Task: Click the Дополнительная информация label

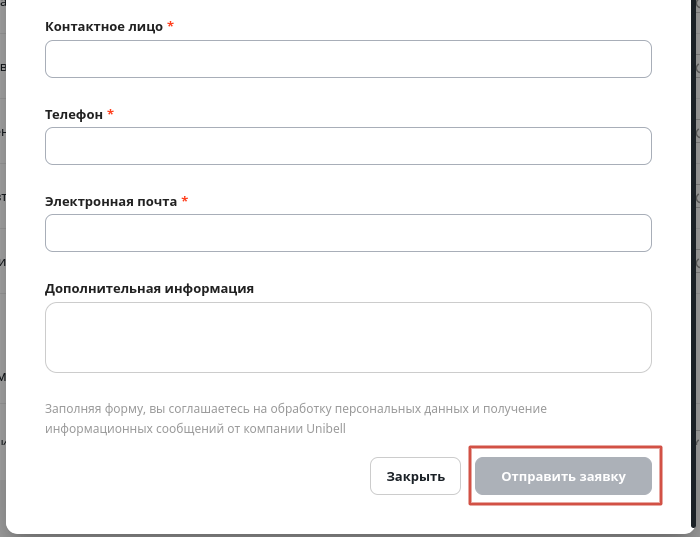Action: tap(150, 288)
